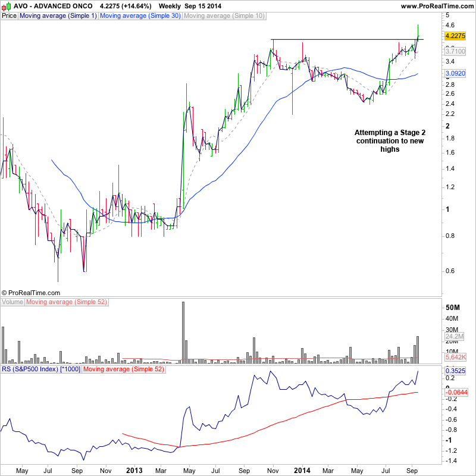Click the red -0.0644 RS average tag
The width and height of the screenshot is (476, 476).
click(456, 393)
